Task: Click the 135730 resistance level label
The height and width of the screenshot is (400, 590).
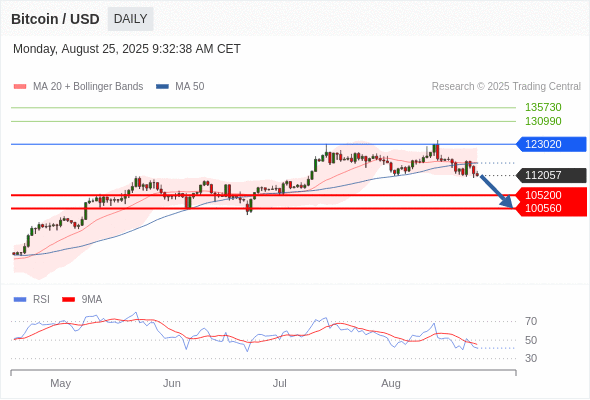Action: [543, 108]
